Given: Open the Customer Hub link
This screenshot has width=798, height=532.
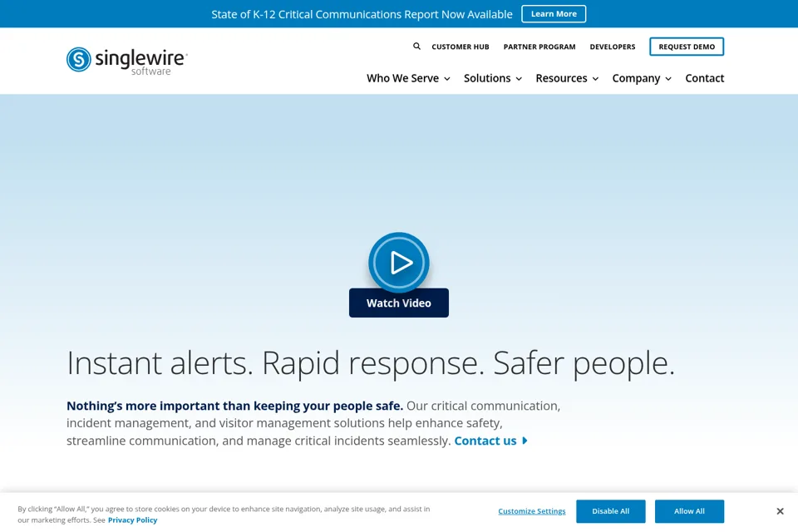Looking at the screenshot, I should pos(460,47).
